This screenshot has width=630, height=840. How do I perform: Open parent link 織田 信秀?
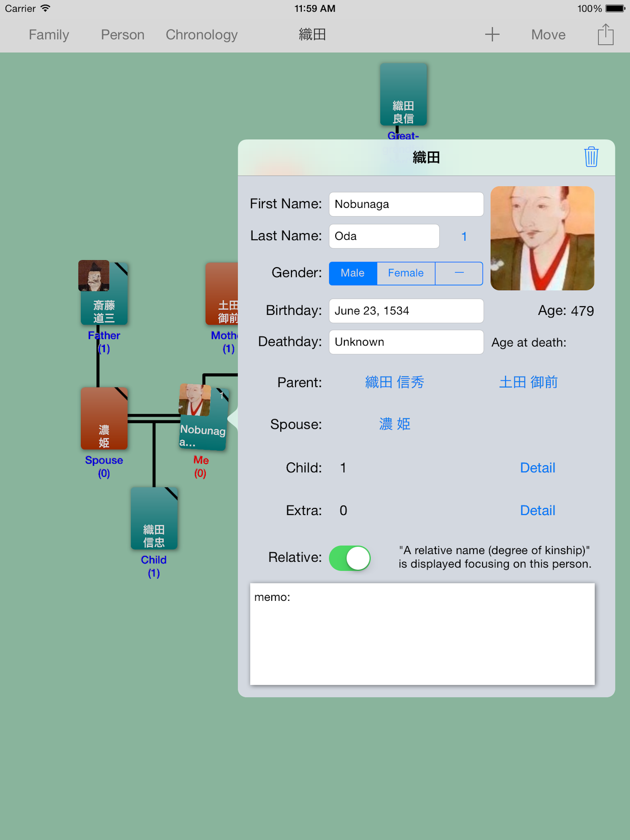point(394,382)
